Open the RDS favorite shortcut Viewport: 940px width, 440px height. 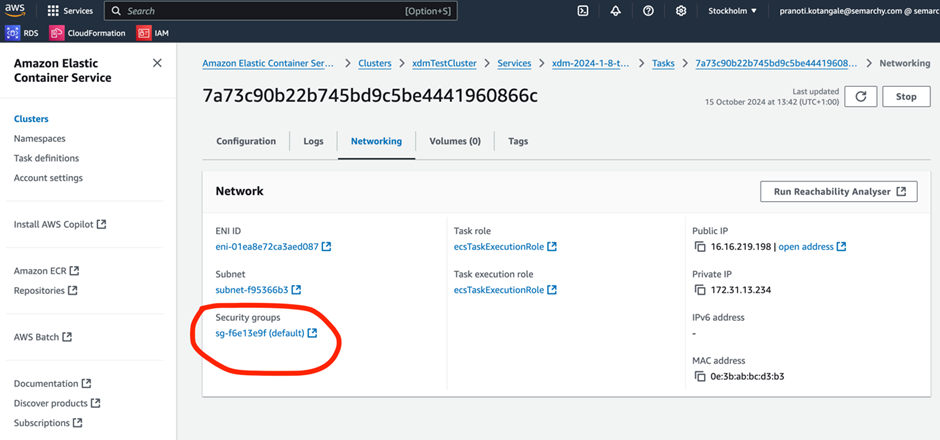pos(22,33)
